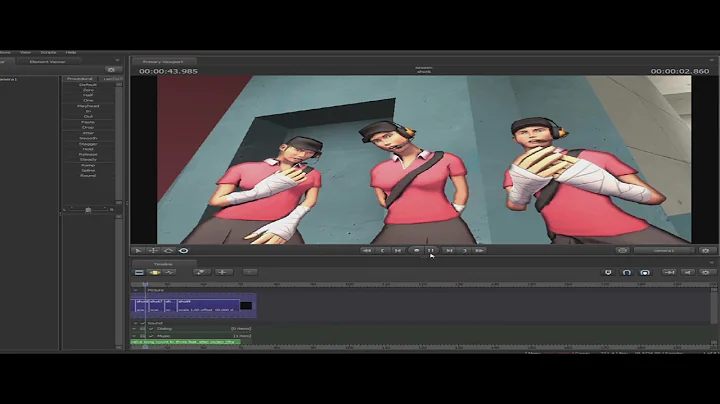This screenshot has width=720, height=404.
Task: Select the Primary Viewport tab
Action: tap(163, 62)
